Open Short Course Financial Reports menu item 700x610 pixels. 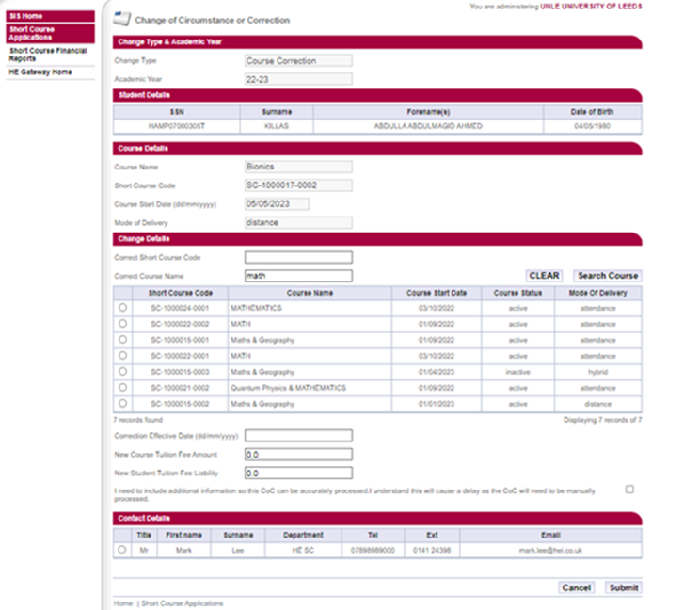coord(47,54)
